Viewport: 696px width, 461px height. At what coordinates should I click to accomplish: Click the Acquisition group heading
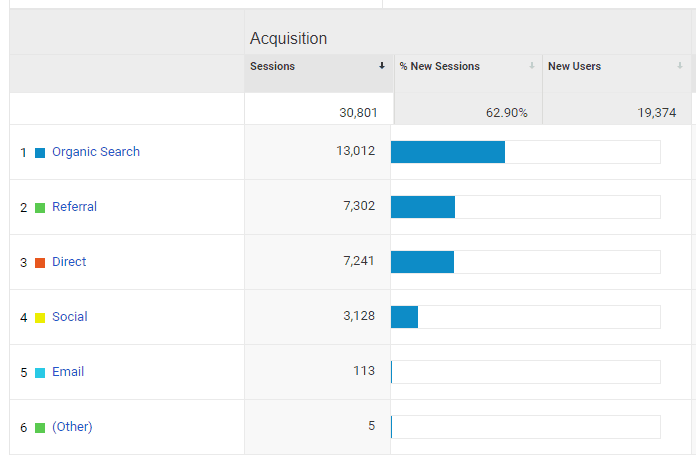pos(289,39)
